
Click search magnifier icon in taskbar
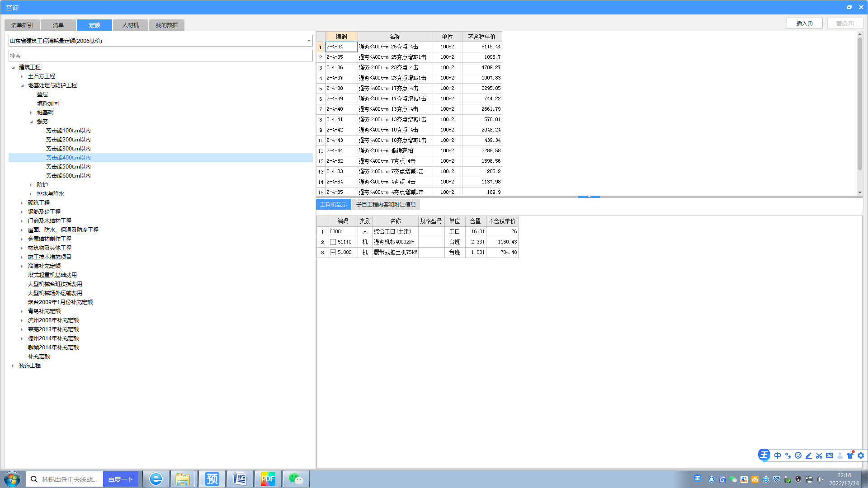34,479
